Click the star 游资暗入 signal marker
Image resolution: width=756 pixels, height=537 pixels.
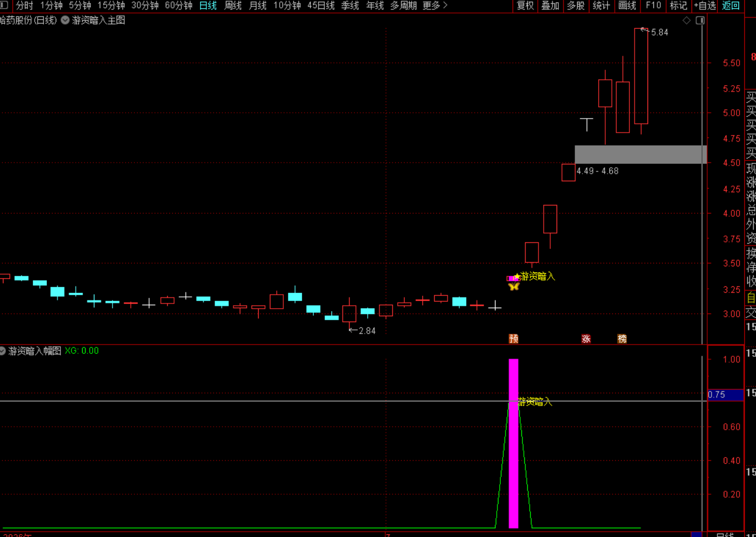tap(534, 276)
